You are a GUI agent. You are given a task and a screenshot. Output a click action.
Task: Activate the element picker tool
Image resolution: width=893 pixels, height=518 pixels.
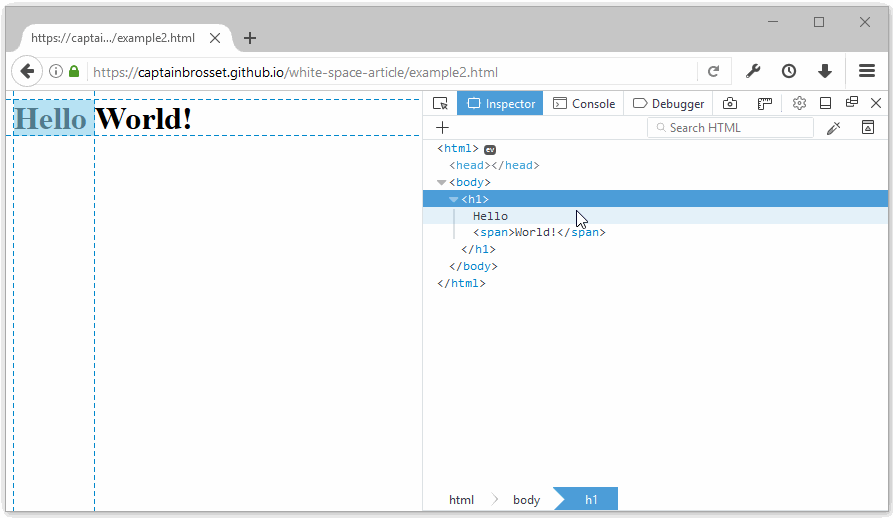click(x=440, y=103)
